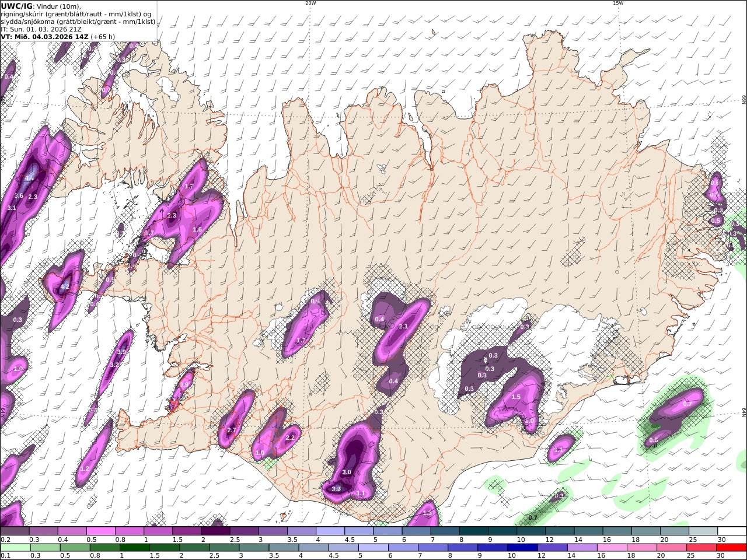Screen dimensions: 747x560
Task: Click the 4.2 snowfall value on the map
Action: (65, 287)
